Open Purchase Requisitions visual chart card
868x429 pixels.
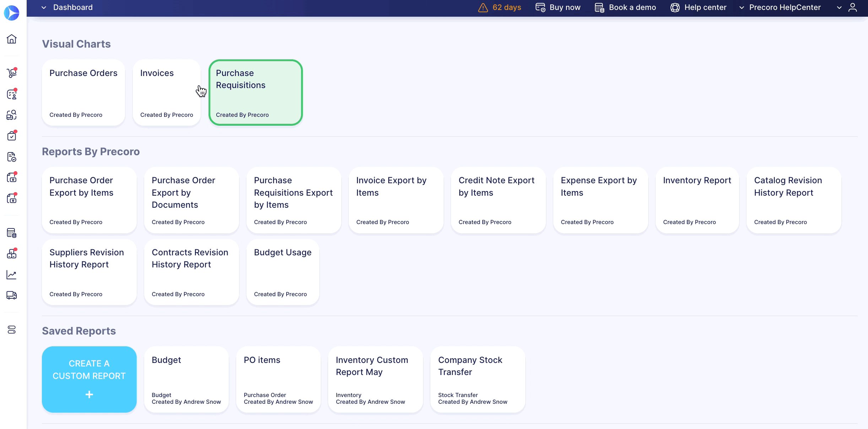pyautogui.click(x=256, y=93)
